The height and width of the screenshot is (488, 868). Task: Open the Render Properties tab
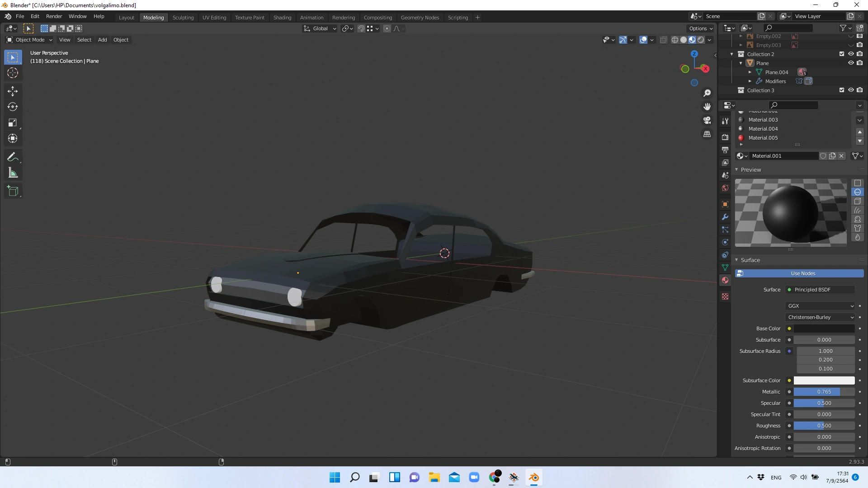[725, 137]
